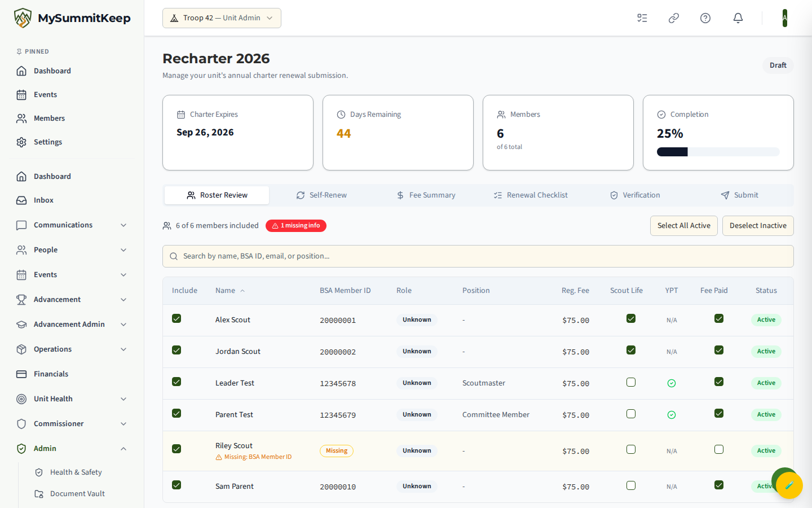Click search by name input field
Image resolution: width=812 pixels, height=508 pixels.
pyautogui.click(x=478, y=256)
